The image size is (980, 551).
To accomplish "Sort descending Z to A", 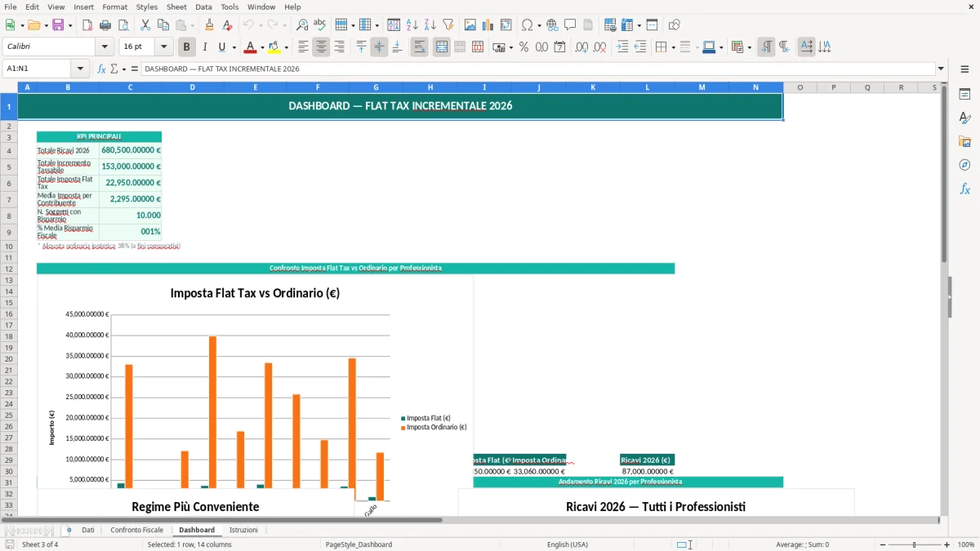I will (430, 25).
